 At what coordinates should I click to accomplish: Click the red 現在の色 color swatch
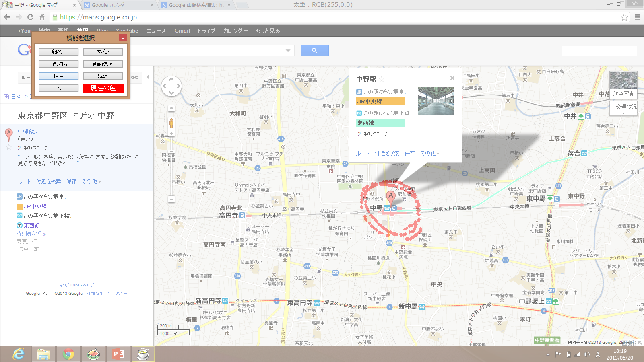[103, 88]
